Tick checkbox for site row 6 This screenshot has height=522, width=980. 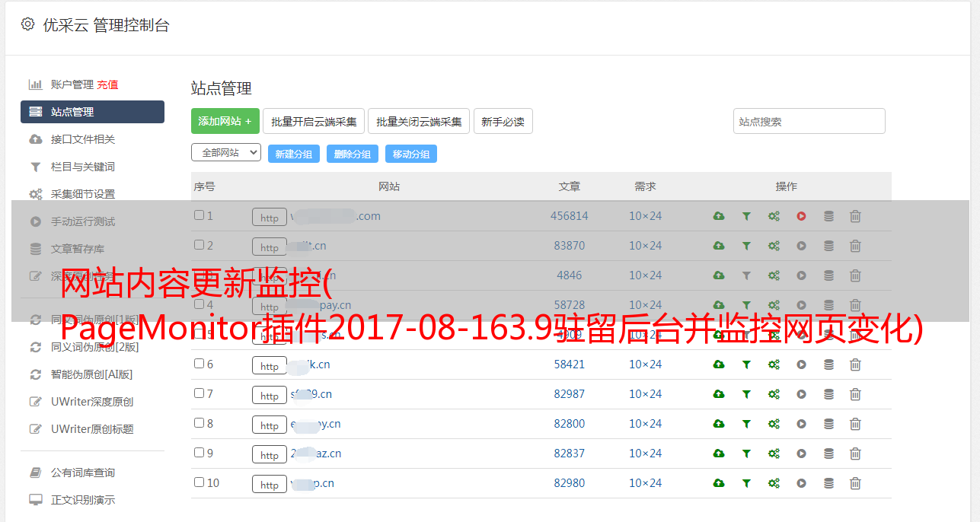tap(199, 364)
